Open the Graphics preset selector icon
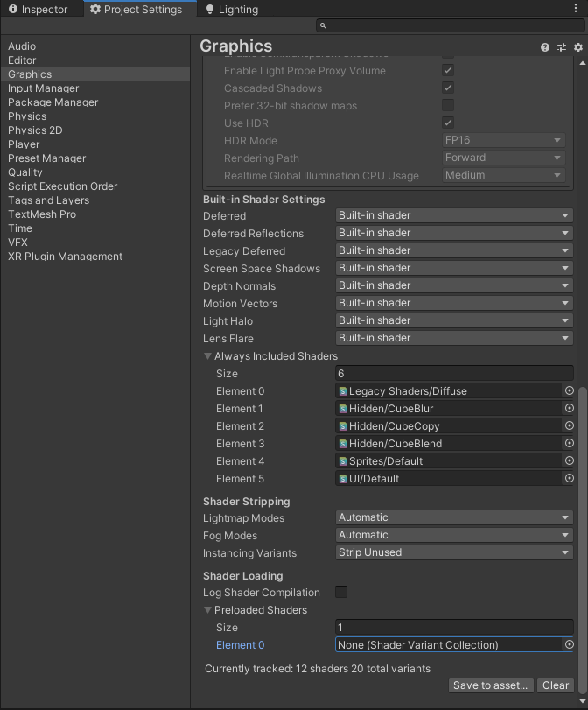 tap(562, 47)
